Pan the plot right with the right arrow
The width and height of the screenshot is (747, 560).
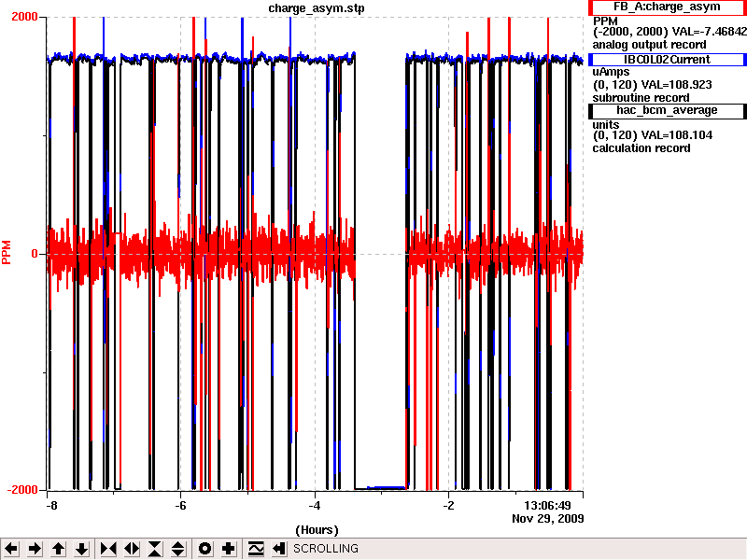point(35,549)
